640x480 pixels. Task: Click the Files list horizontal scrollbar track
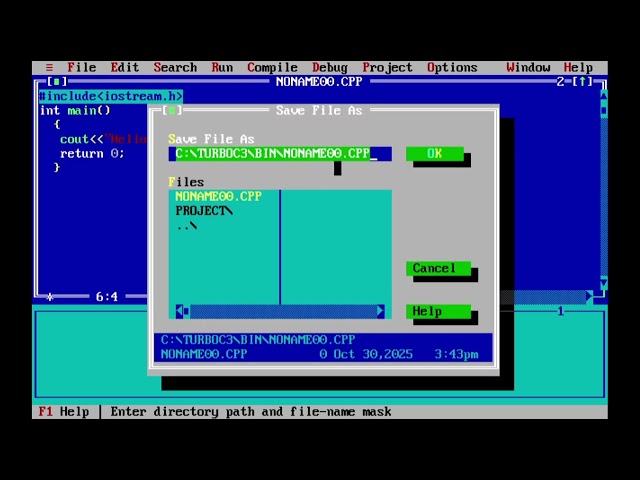pos(283,311)
